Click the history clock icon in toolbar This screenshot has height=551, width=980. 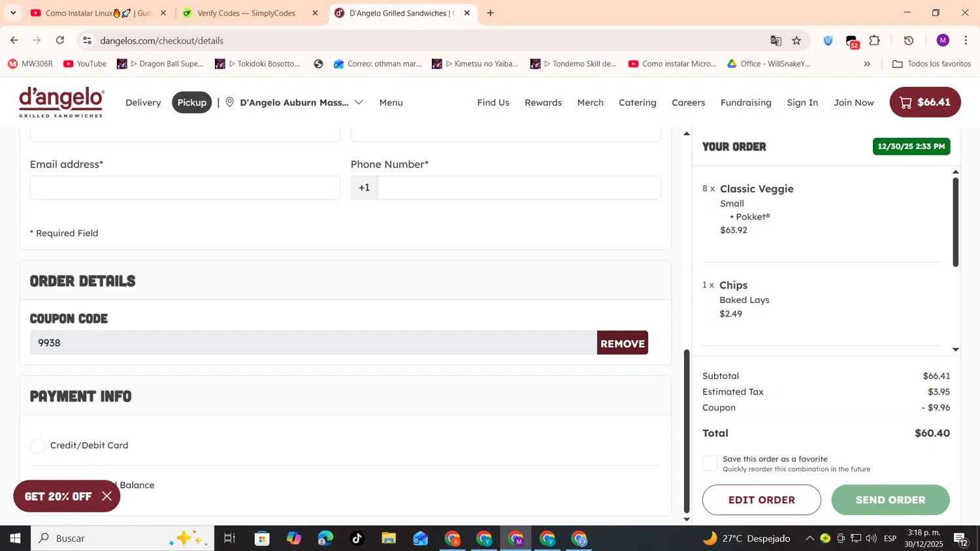(909, 40)
